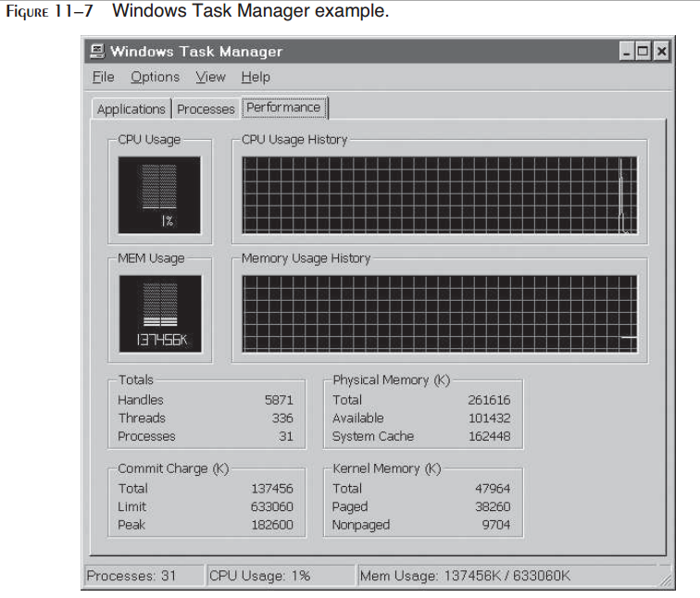700x598 pixels.
Task: Click Commit Charge Total value 137456
Action: [x=272, y=489]
